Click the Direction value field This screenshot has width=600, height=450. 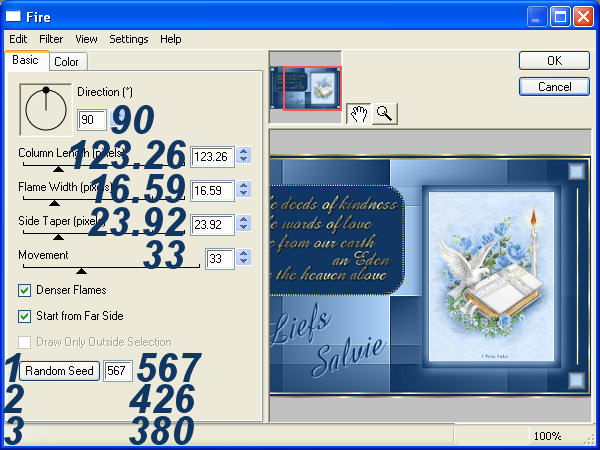coord(92,120)
